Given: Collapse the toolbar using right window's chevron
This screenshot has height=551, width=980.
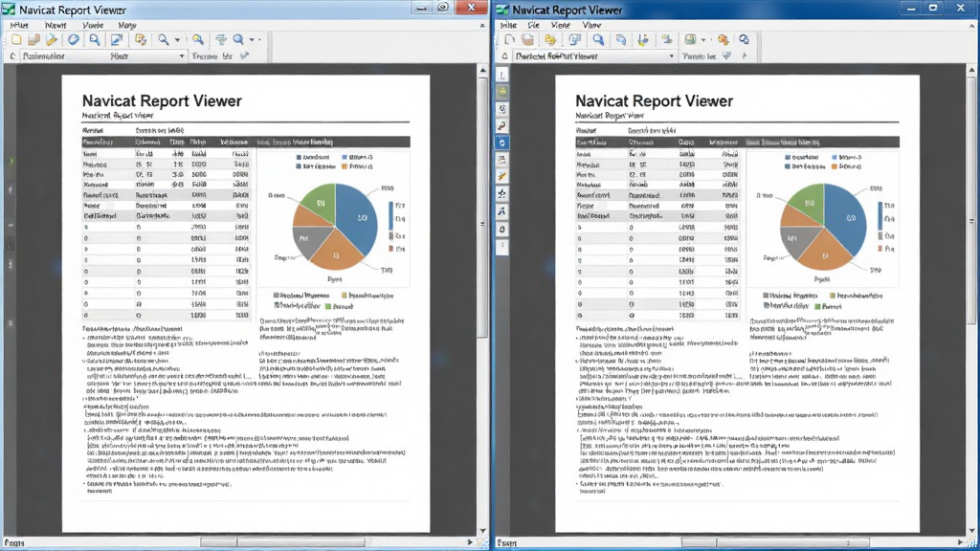Looking at the screenshot, I should coord(972,25).
